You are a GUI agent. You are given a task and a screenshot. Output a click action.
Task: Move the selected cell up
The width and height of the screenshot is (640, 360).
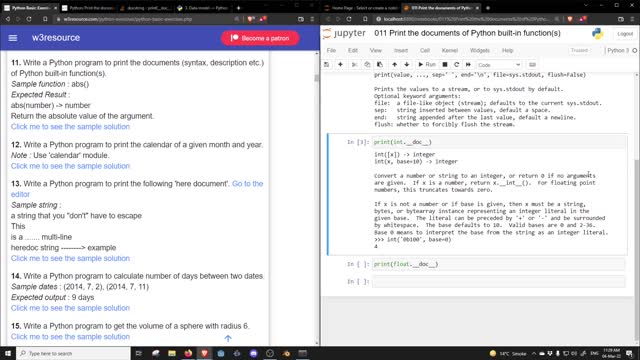(394, 64)
